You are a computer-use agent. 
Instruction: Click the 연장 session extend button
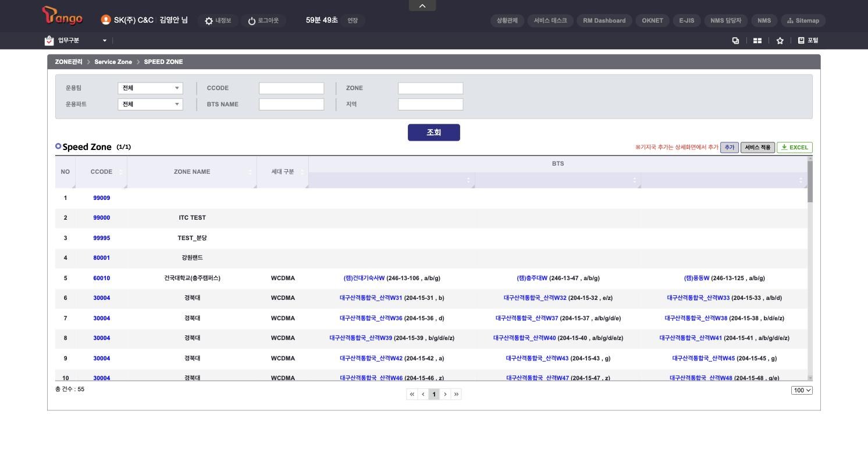click(x=353, y=20)
